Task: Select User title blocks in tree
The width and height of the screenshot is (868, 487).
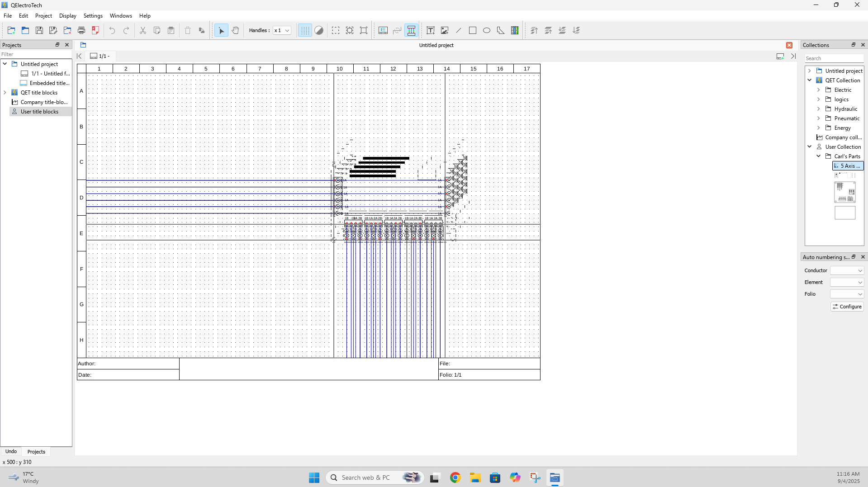Action: [39, 112]
